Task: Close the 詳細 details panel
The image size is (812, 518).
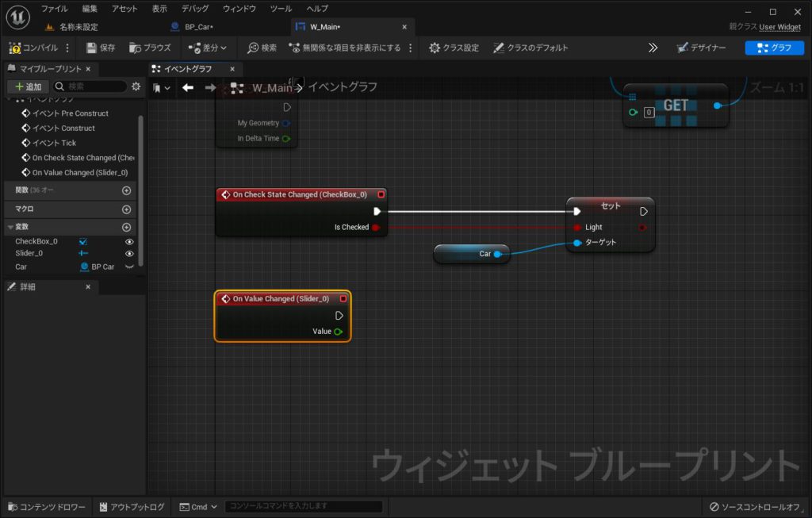Action: [88, 287]
